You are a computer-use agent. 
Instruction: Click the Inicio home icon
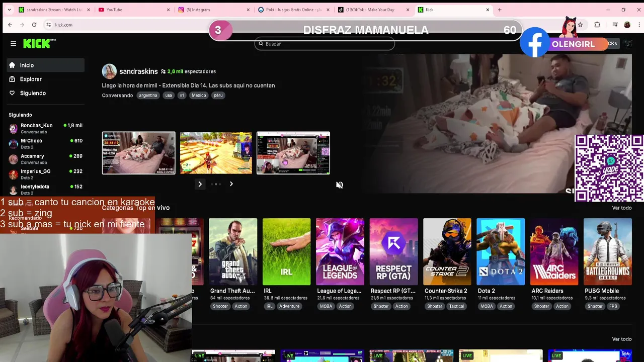click(x=12, y=65)
